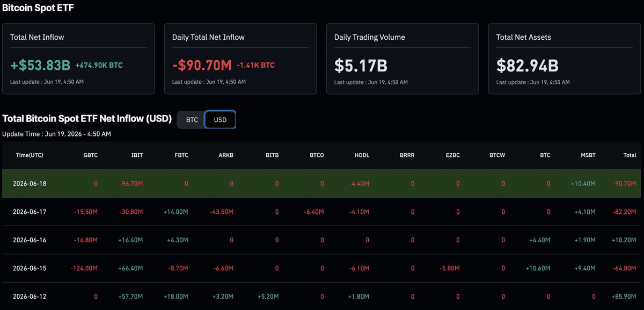This screenshot has height=310, width=644.
Task: Click the HODL column header
Action: (362, 155)
